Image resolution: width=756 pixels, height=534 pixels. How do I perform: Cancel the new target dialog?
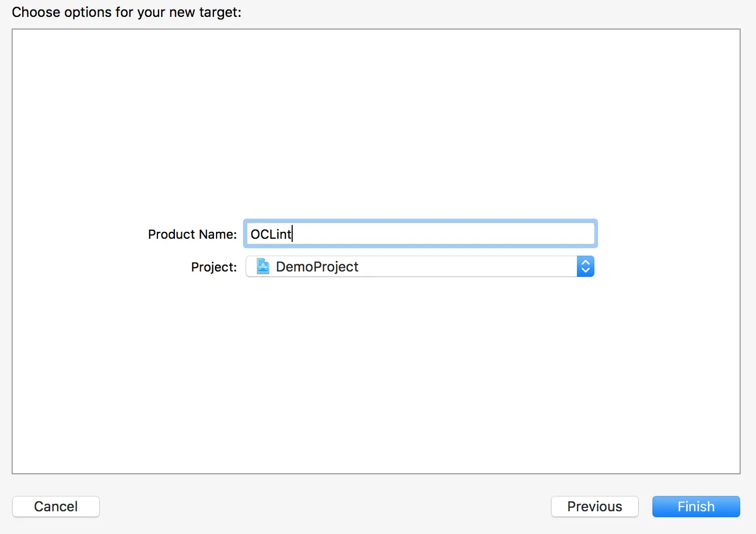click(x=56, y=507)
